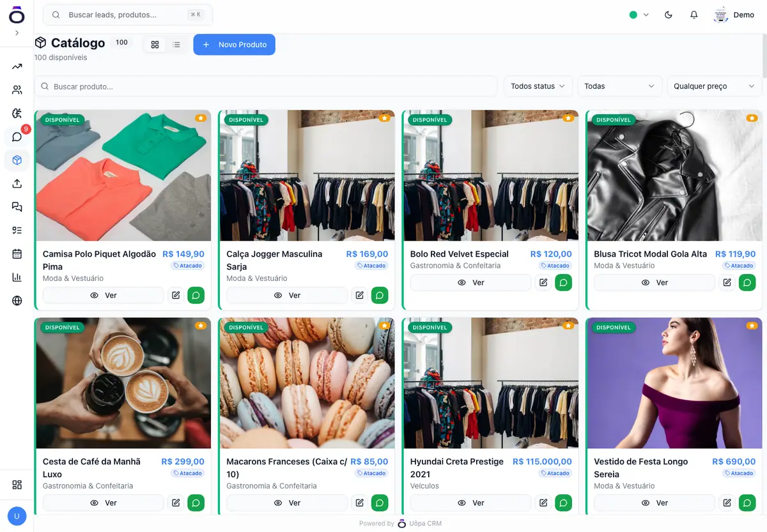Toggle dark mode moon icon

pos(669,15)
